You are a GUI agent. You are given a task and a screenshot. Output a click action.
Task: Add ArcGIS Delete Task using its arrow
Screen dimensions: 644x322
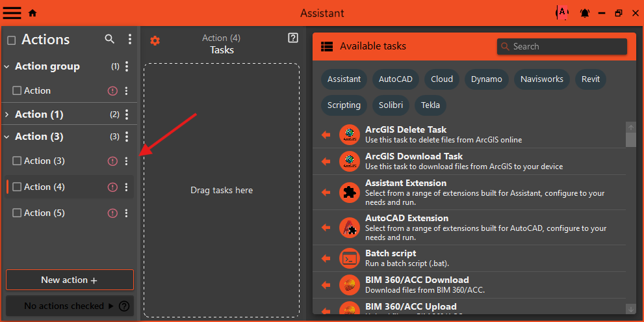pos(326,135)
